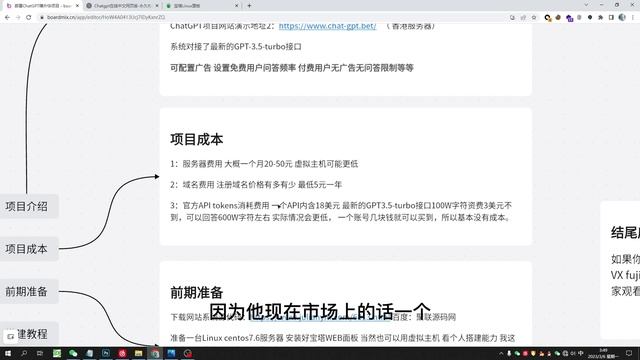Close the third browser tab
The height and width of the screenshot is (360, 640).
click(237, 6)
